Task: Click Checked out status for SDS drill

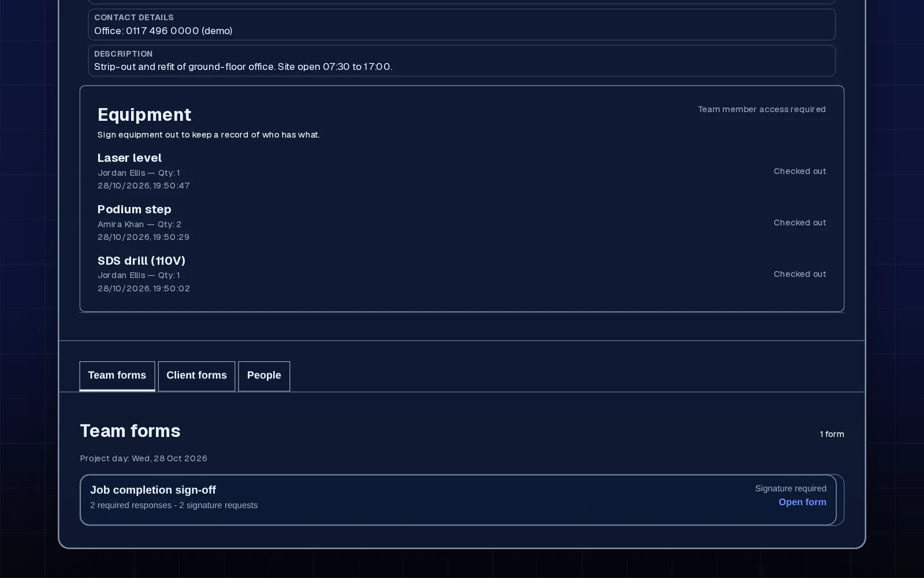Action: [800, 274]
